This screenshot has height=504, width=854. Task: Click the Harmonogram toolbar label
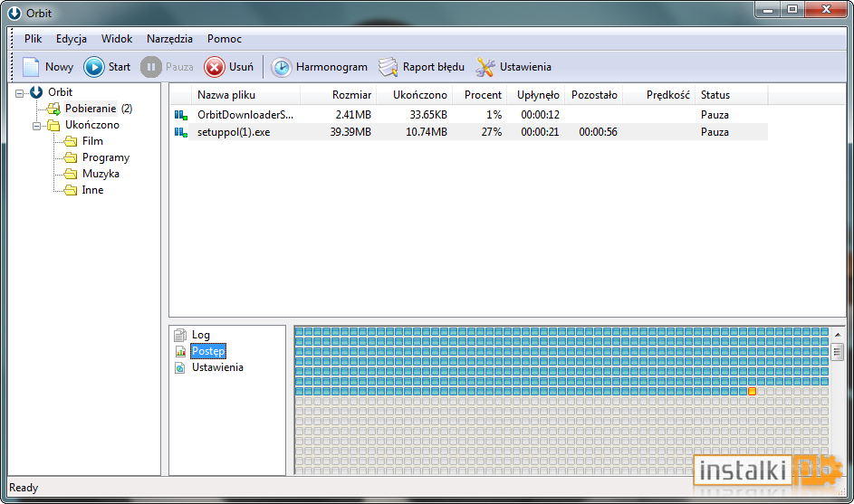(331, 67)
